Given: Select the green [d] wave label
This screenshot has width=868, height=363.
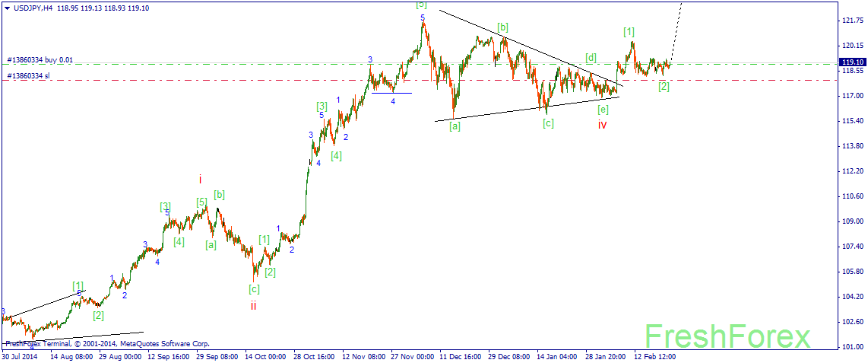Looking at the screenshot, I should tap(591, 58).
